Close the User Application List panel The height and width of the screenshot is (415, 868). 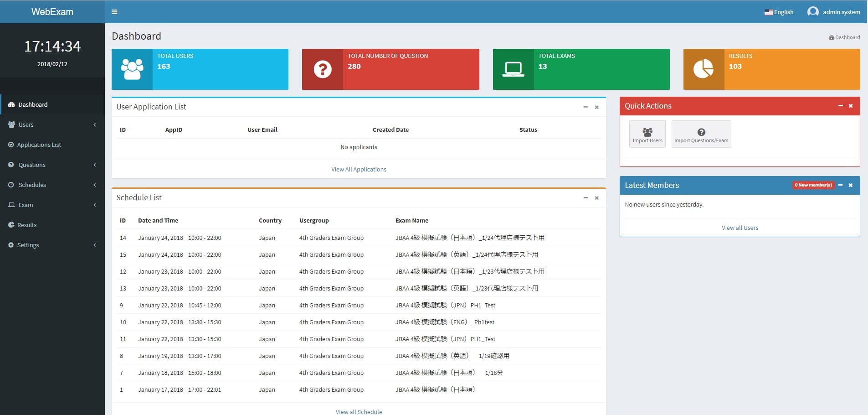(596, 107)
